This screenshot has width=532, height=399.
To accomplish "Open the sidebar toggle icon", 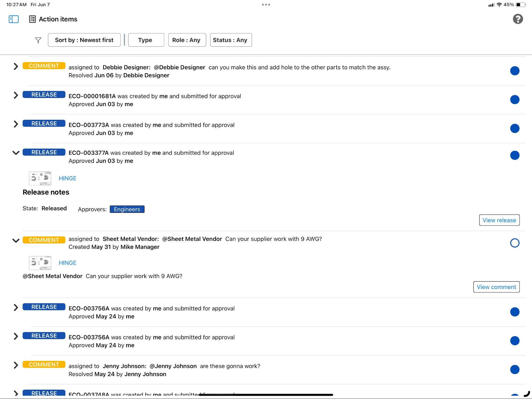I will (13, 19).
